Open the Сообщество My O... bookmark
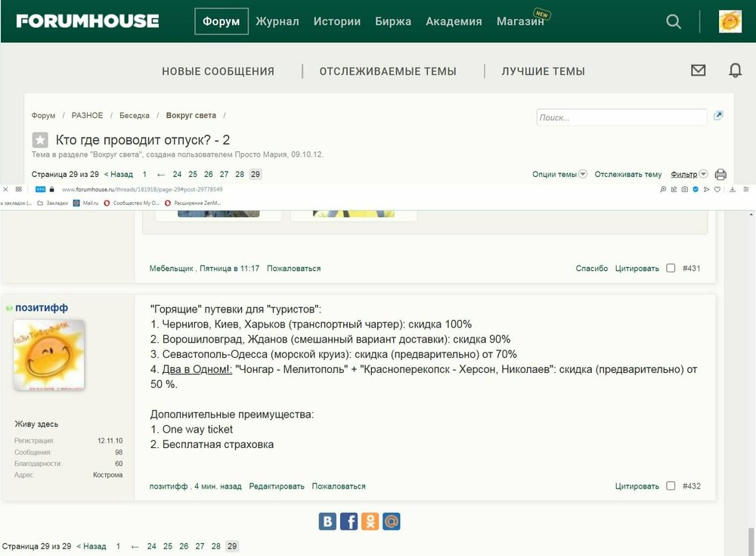756x556 pixels. click(x=131, y=203)
